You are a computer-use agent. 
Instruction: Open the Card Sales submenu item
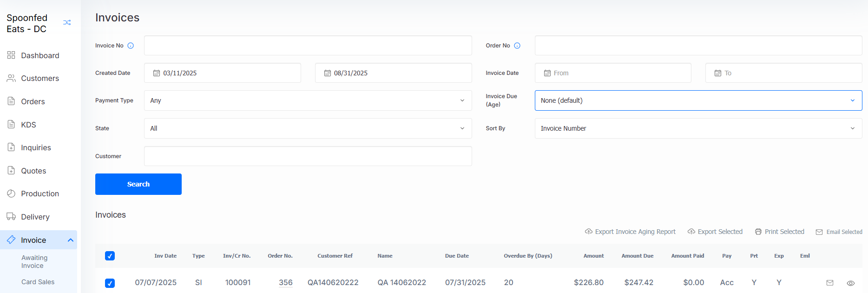pos(38,282)
